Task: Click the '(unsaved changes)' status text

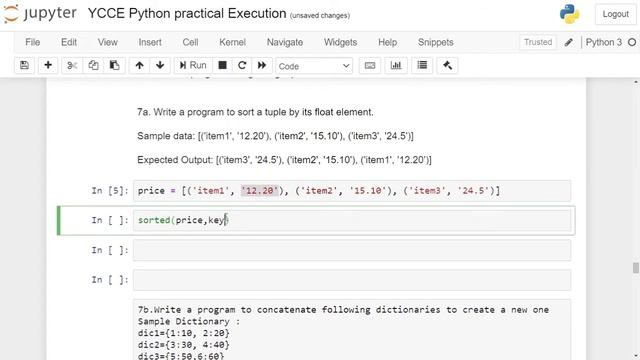Action: 320,16
